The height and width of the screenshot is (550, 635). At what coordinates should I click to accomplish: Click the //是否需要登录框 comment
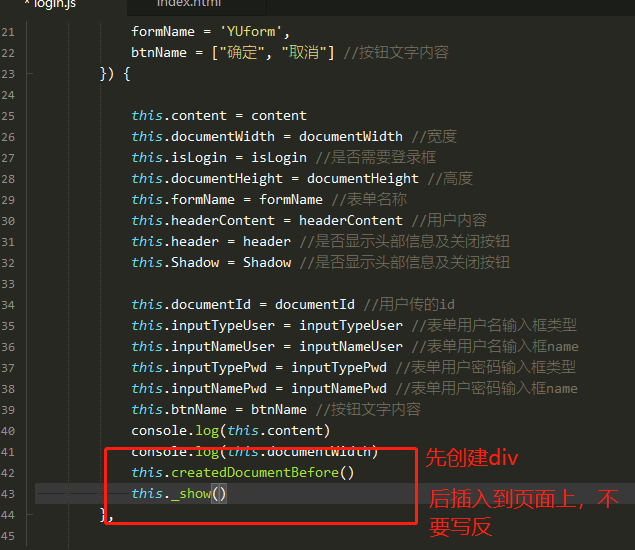coord(375,158)
